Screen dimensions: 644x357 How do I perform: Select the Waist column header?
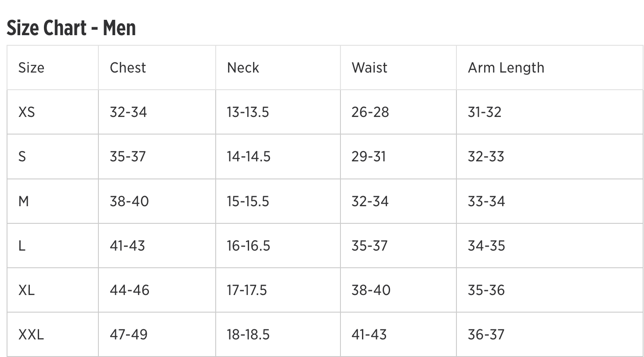[x=369, y=68]
